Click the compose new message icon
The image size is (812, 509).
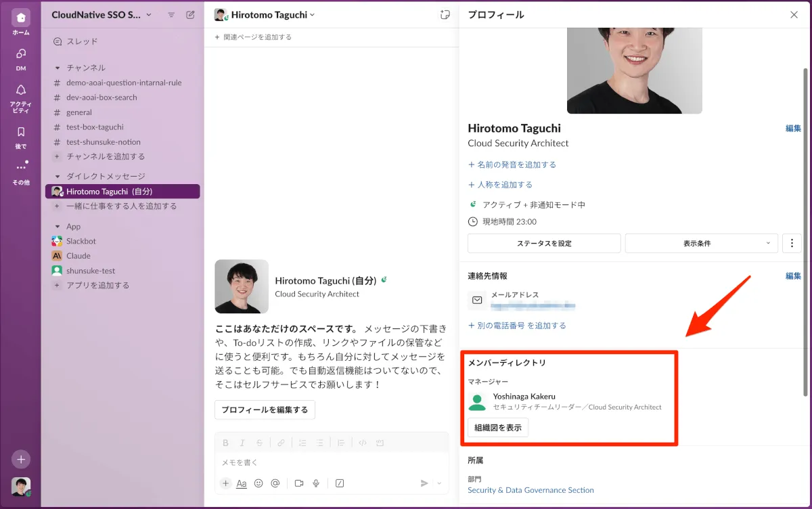[x=190, y=15]
